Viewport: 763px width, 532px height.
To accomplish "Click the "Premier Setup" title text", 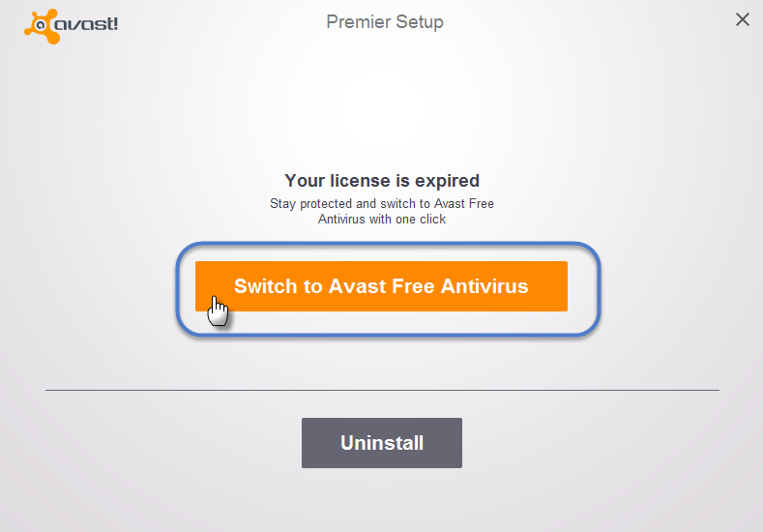I will tap(385, 21).
